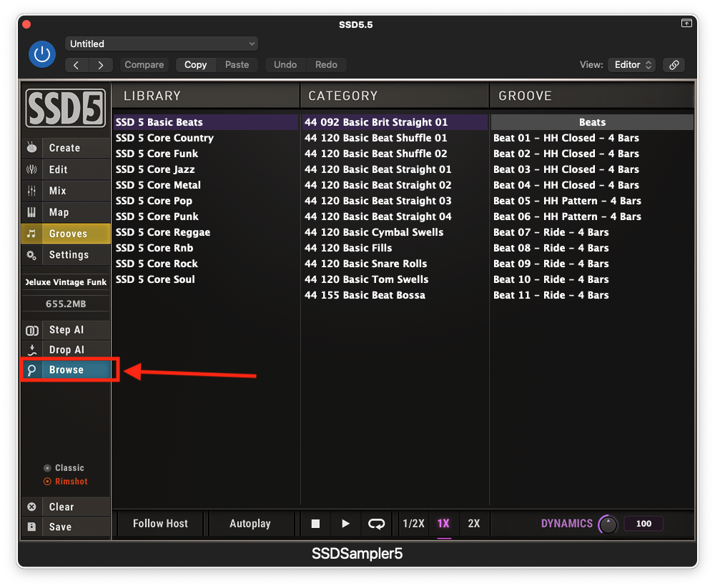
Task: Select 44 120 Basic Cymbal Swells category
Action: pos(395,232)
